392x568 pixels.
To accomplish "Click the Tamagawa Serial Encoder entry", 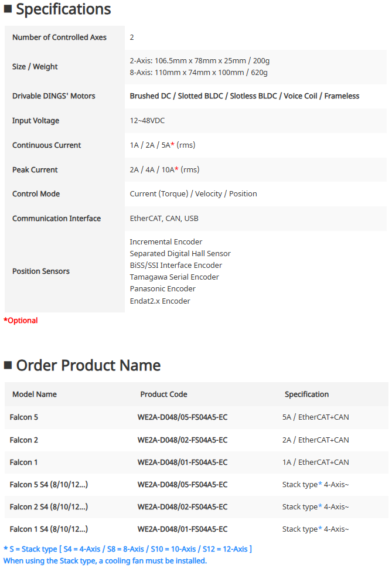I will 174,277.
